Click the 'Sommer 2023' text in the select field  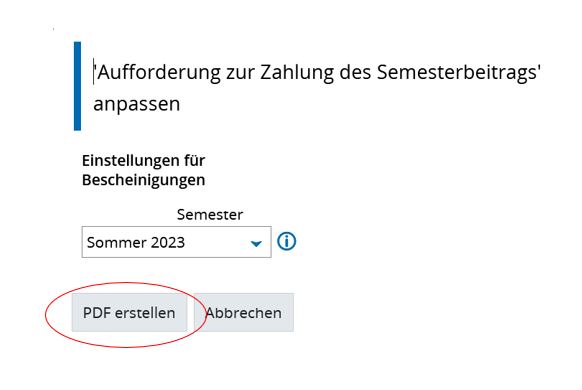(135, 242)
